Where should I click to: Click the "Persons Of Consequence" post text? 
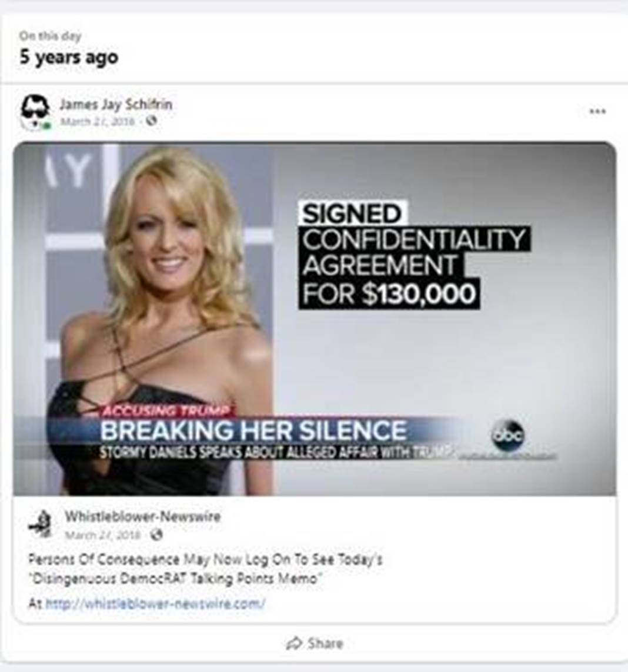205,569
